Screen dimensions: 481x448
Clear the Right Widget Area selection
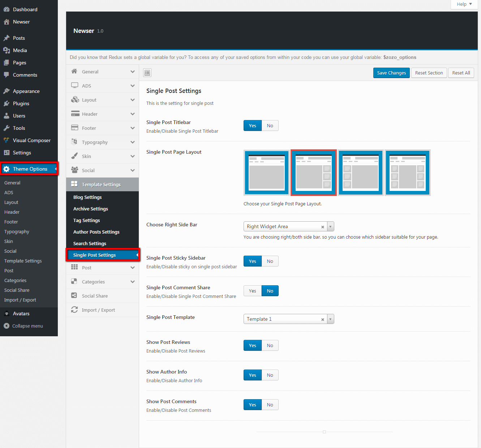pyautogui.click(x=323, y=227)
